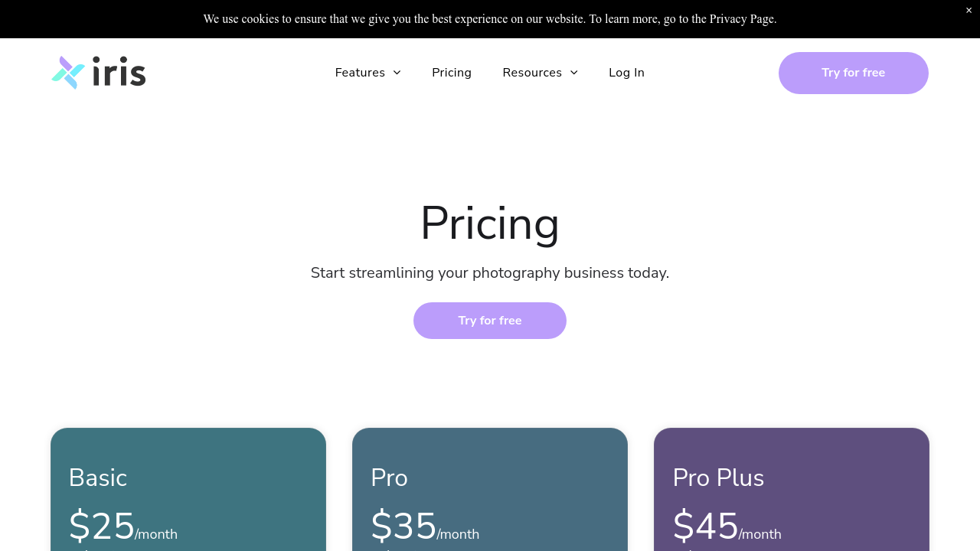The image size is (980, 551).
Task: Click the Log In link
Action: [x=626, y=73]
